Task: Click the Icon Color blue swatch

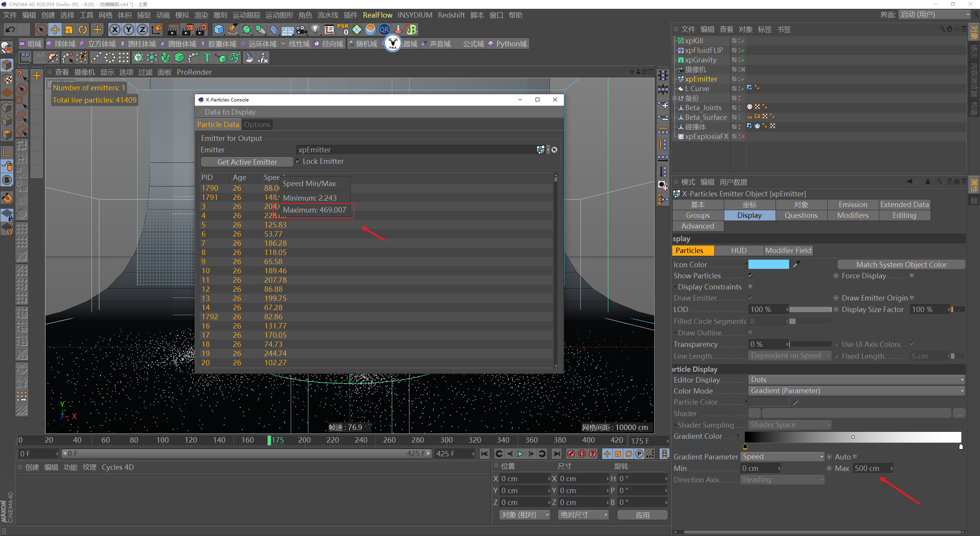Action: [x=768, y=264]
